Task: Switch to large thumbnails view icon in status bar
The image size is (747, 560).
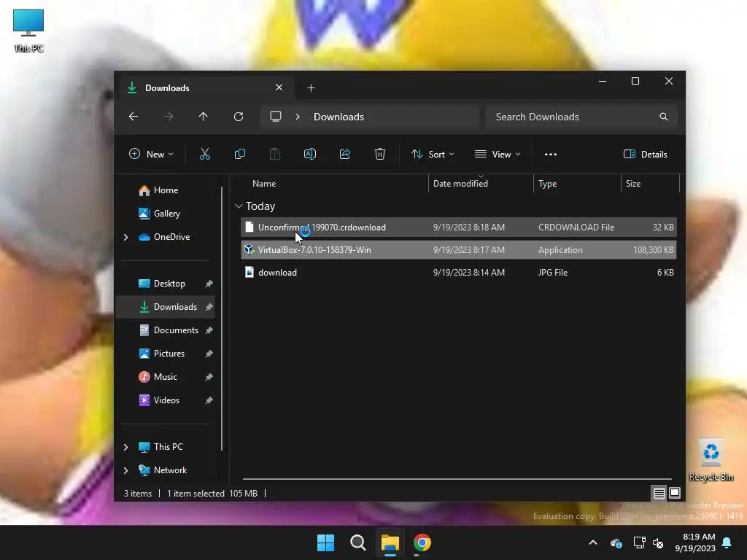Action: pos(675,493)
